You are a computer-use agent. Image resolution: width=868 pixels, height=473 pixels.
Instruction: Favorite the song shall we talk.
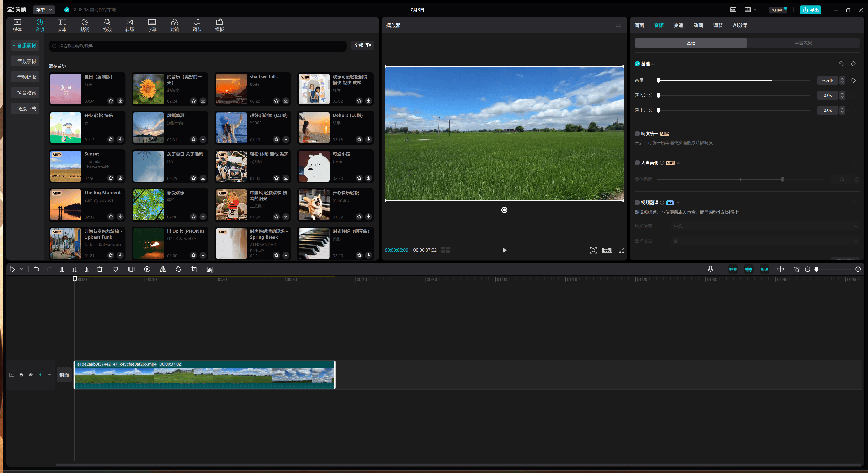276,101
